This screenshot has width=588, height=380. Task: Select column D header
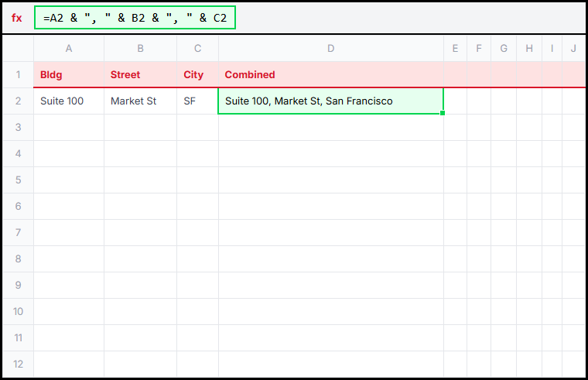click(x=330, y=49)
